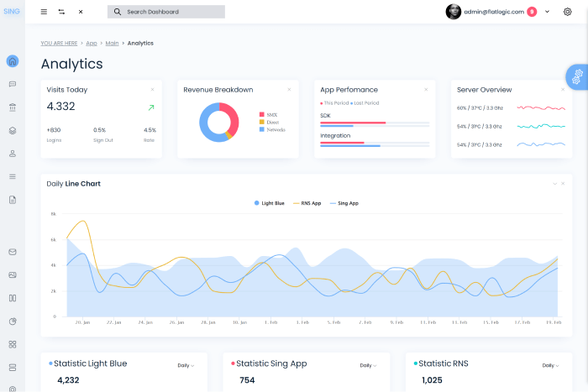Open the chat bubble sidebar icon
The height and width of the screenshot is (392, 588).
13,84
